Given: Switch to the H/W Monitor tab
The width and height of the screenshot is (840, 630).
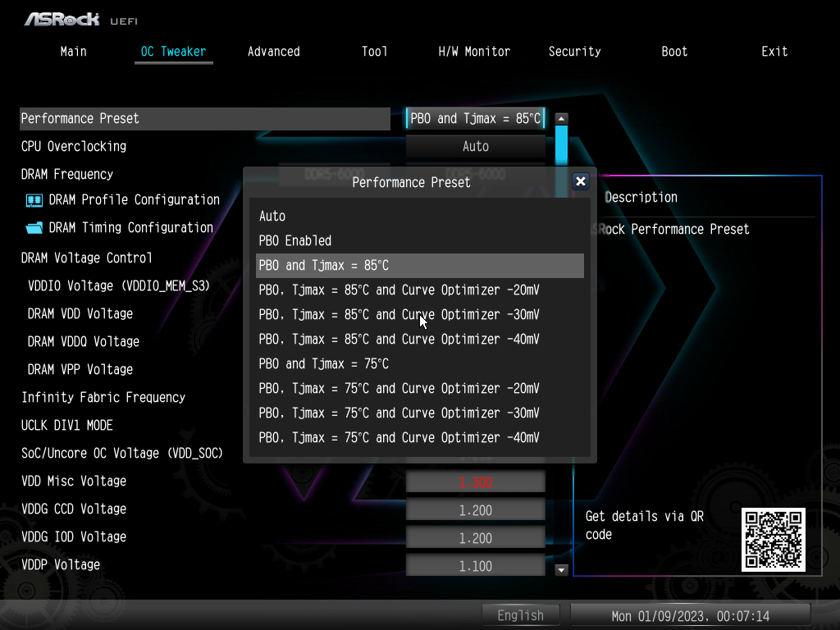Looking at the screenshot, I should pos(474,52).
